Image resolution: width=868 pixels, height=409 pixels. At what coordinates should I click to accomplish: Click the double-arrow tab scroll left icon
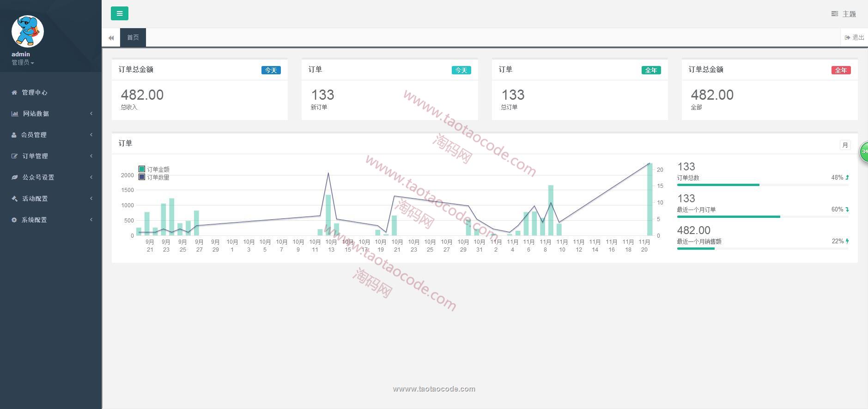[111, 38]
